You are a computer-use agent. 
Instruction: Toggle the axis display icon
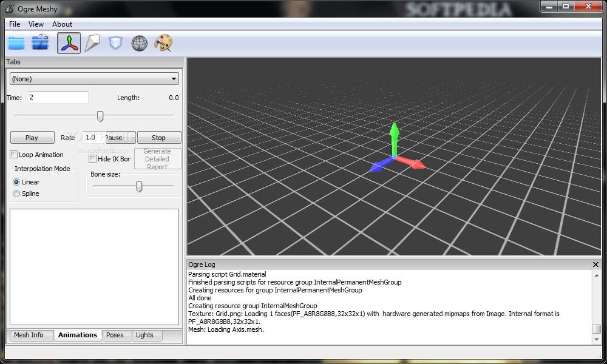69,43
